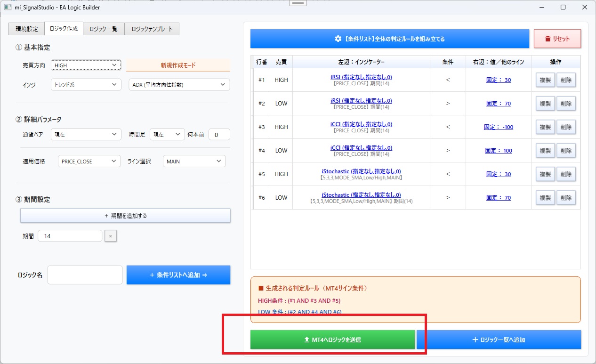
Task: Delete row #1 with 削除
Action: [566, 80]
